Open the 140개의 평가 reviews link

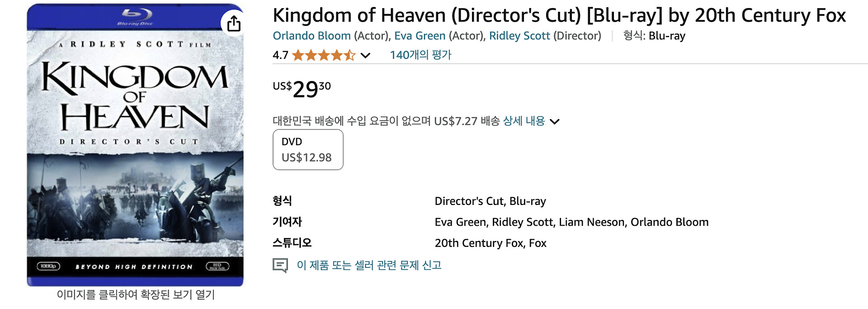click(420, 55)
